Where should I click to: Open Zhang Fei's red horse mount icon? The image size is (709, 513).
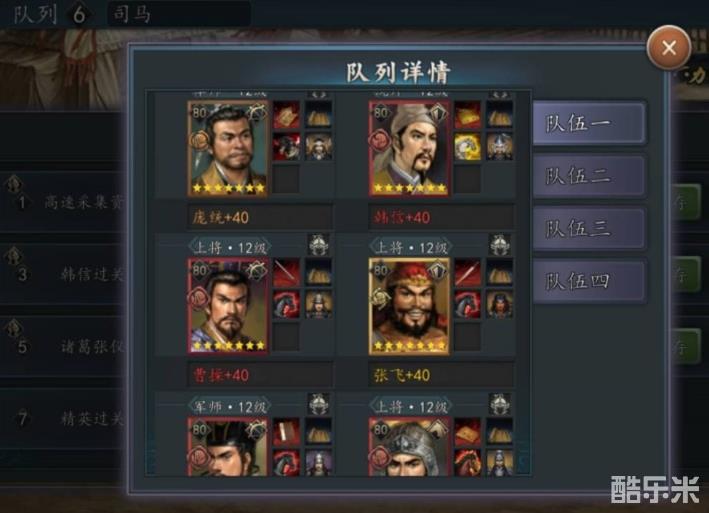(x=467, y=304)
